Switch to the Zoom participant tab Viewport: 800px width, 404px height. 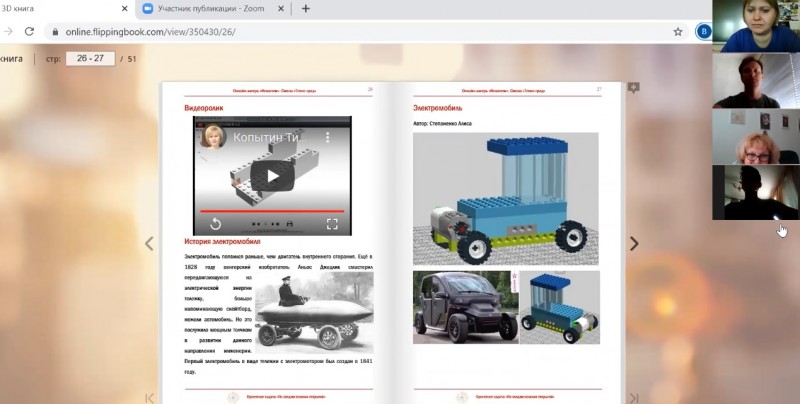tap(205, 9)
